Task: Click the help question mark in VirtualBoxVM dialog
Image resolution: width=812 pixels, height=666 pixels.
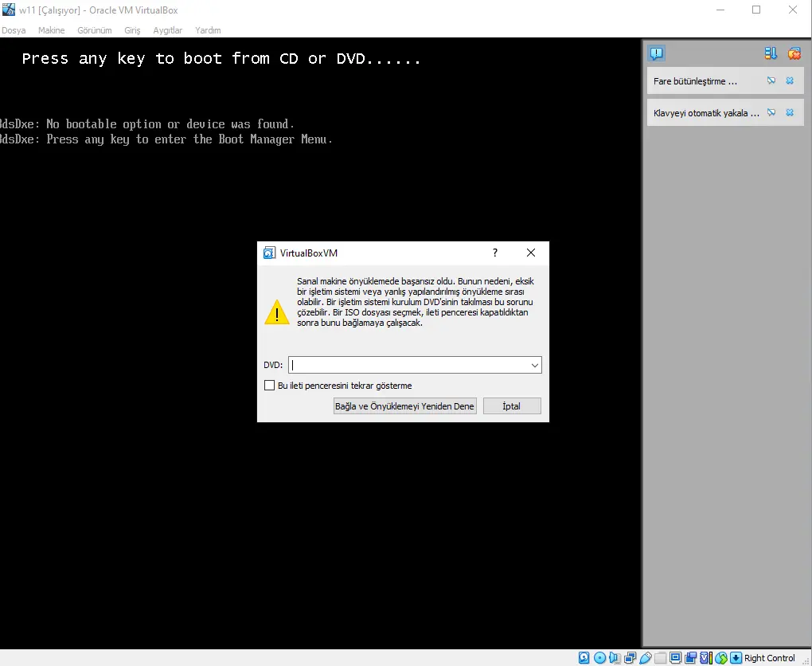Action: pyautogui.click(x=495, y=253)
